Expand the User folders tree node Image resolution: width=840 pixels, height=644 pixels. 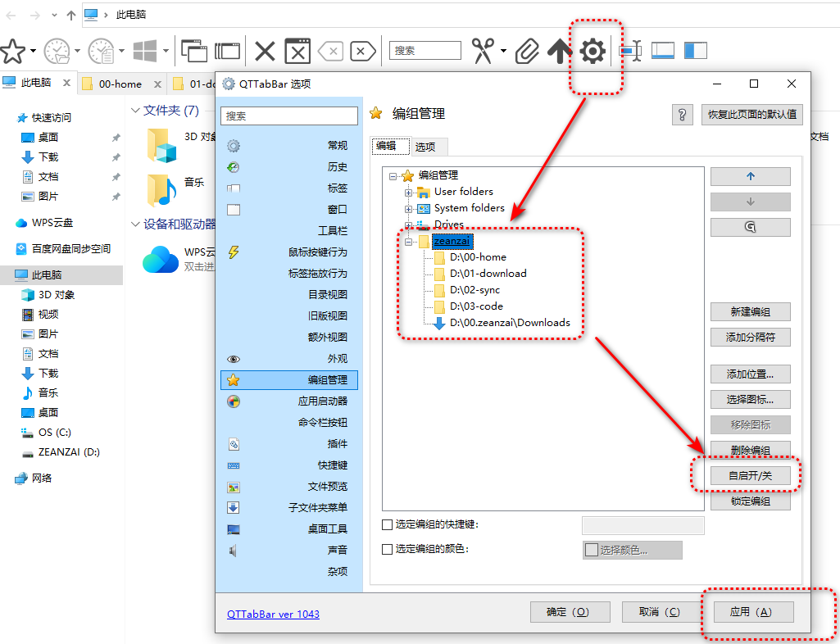[408, 192]
